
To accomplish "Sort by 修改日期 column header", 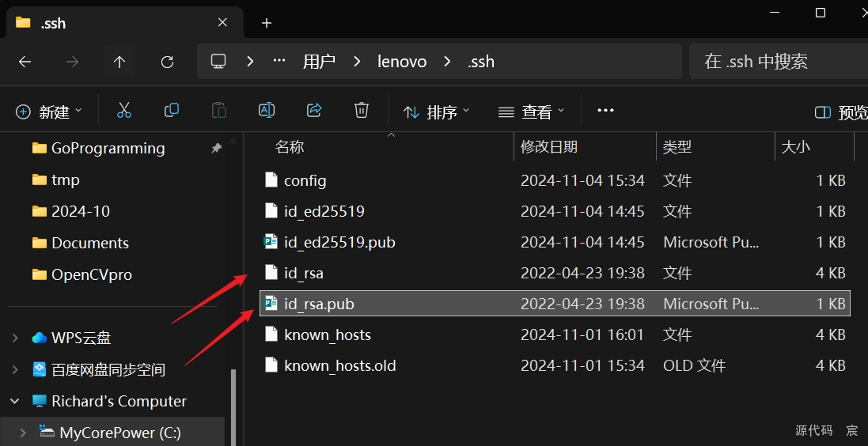I will point(549,147).
